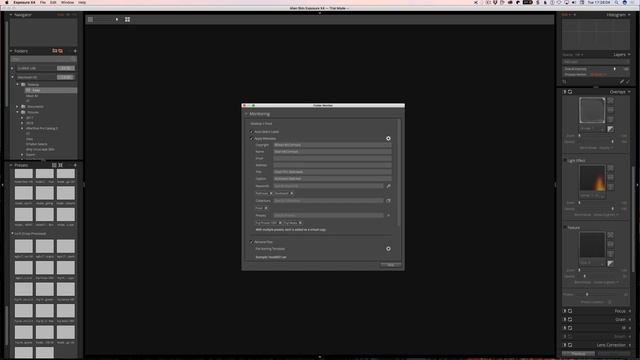Open the File menu

42,2
